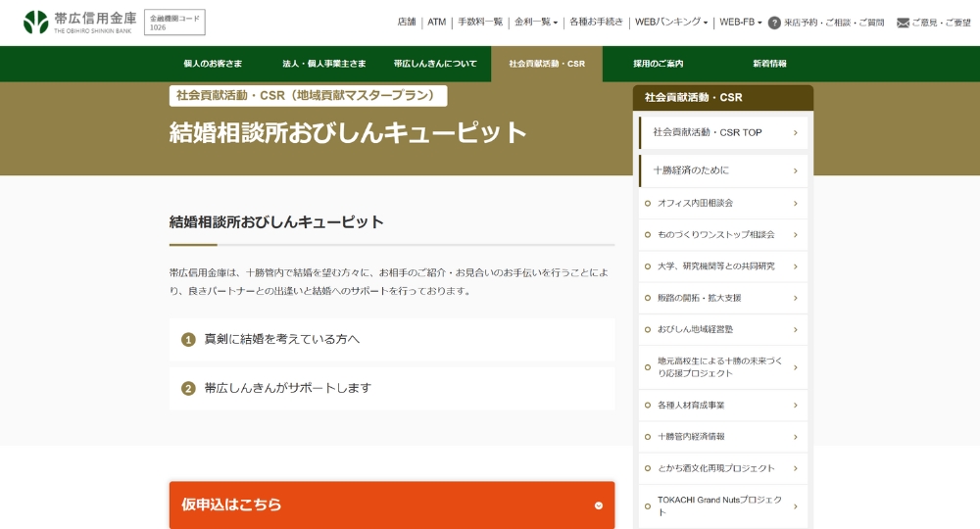The image size is (980, 529).
Task: Open 十勝経済のために sidebar item
Action: [723, 170]
